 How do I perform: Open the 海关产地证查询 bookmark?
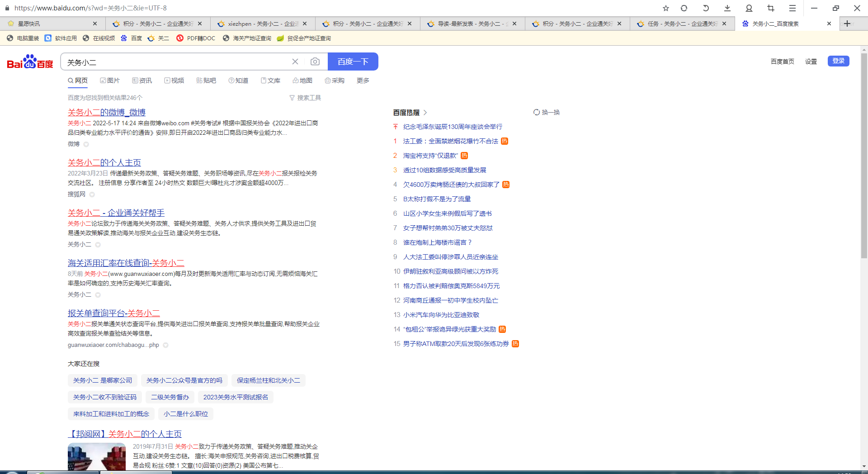pos(247,38)
